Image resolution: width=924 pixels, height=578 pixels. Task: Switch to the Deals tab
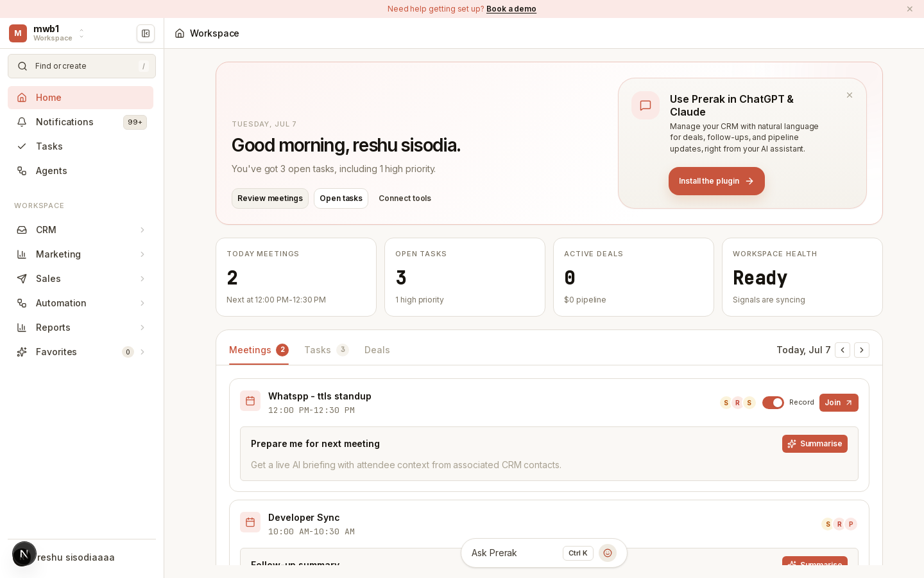pyautogui.click(x=377, y=350)
